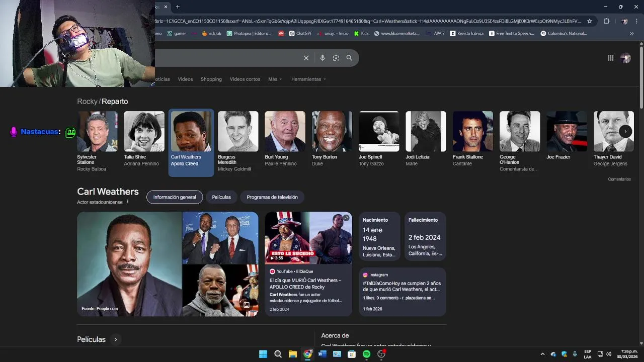Select Burgess Meredith cast card
The width and height of the screenshot is (644, 362).
238,142
